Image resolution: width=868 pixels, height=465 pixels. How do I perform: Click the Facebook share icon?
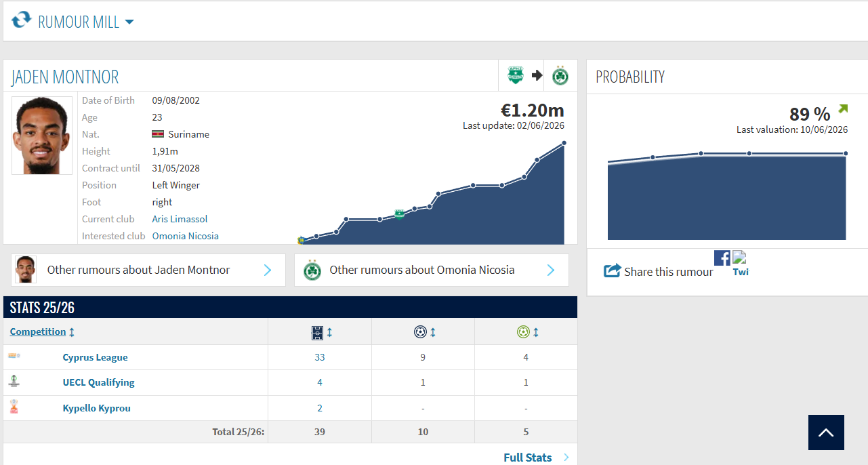722,258
